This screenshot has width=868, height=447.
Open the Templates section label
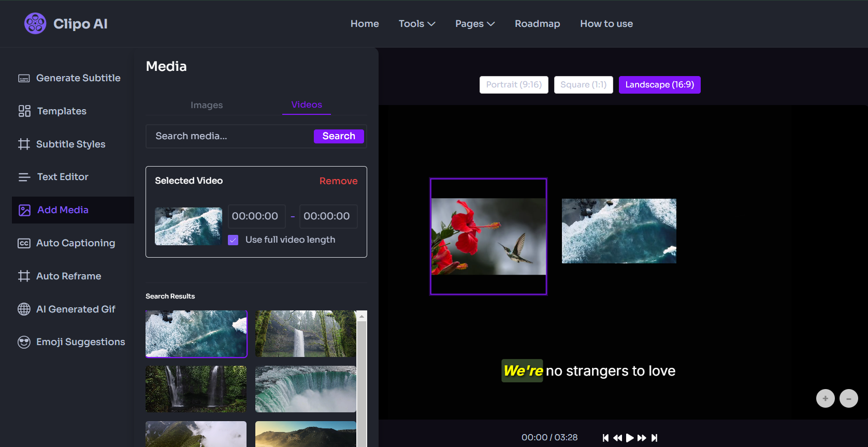62,111
